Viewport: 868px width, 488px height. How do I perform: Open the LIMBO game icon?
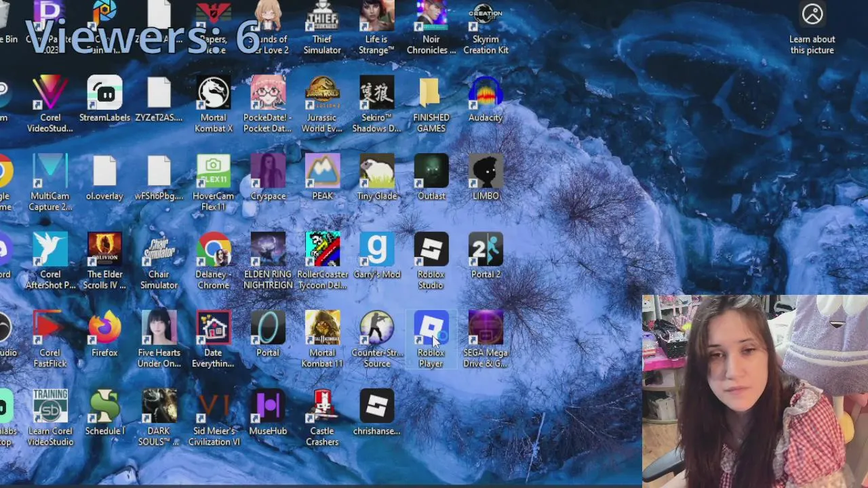coord(486,178)
